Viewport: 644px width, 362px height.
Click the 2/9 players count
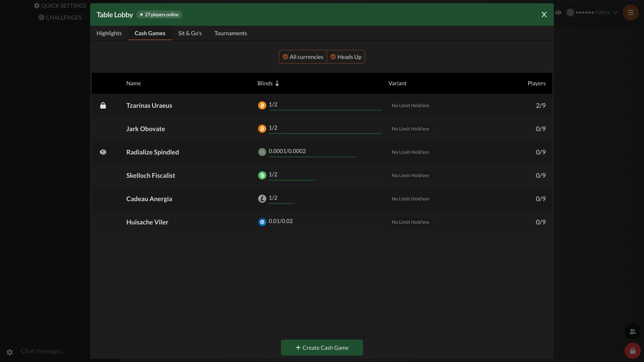pos(541,105)
